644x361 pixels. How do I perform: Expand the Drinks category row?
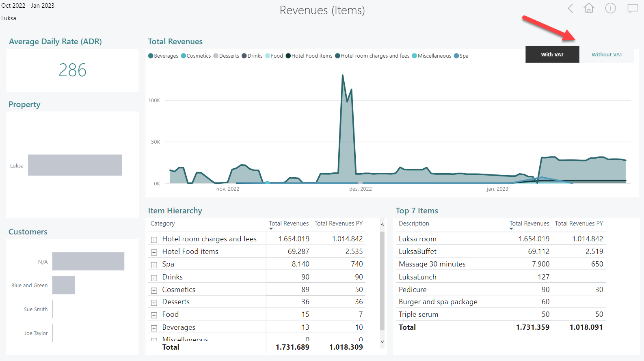pos(154,278)
